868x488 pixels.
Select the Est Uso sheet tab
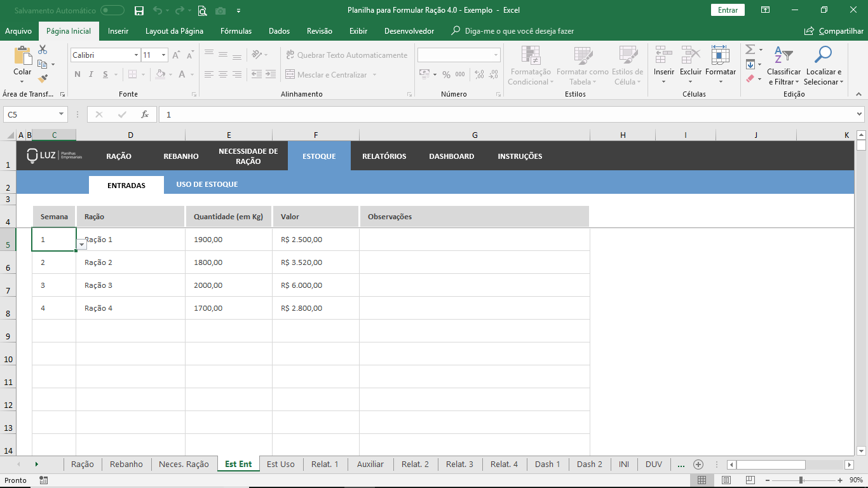[281, 464]
